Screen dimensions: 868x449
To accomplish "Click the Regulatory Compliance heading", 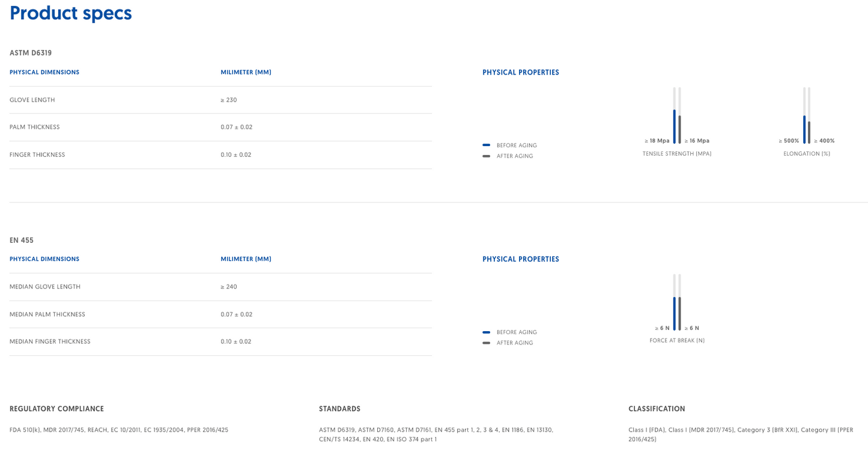I will (x=56, y=409).
